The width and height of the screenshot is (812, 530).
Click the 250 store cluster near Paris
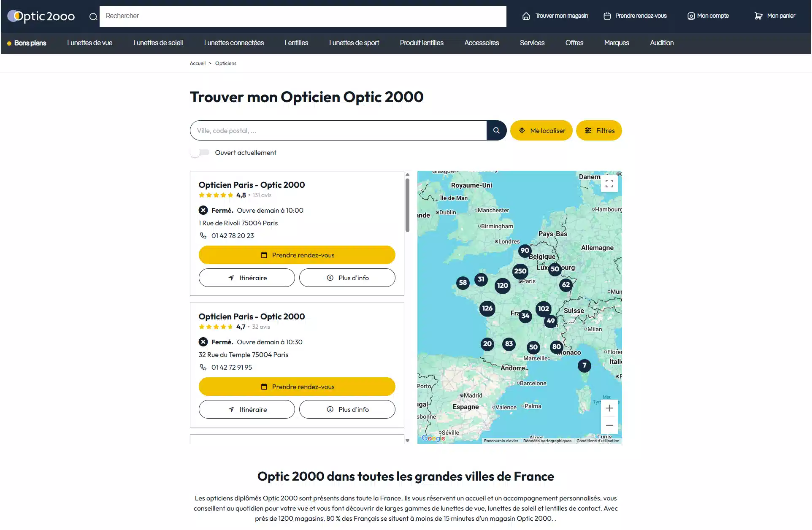pos(520,271)
